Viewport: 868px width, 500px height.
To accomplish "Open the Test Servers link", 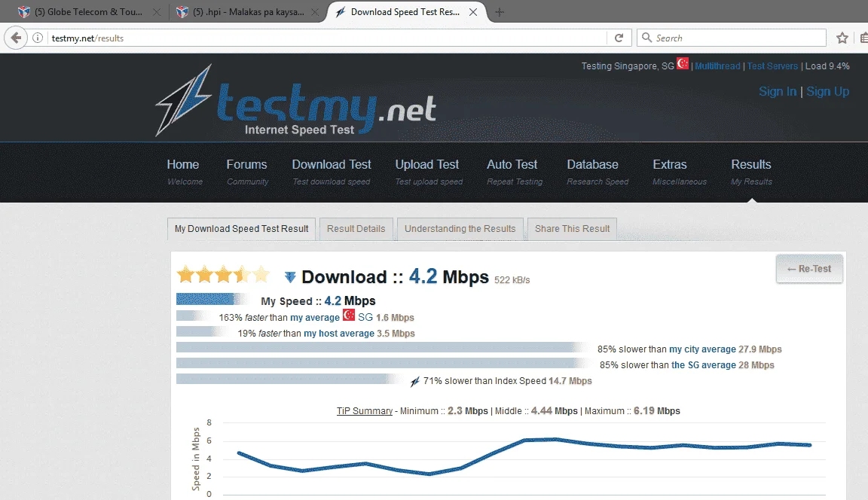I will pyautogui.click(x=772, y=66).
